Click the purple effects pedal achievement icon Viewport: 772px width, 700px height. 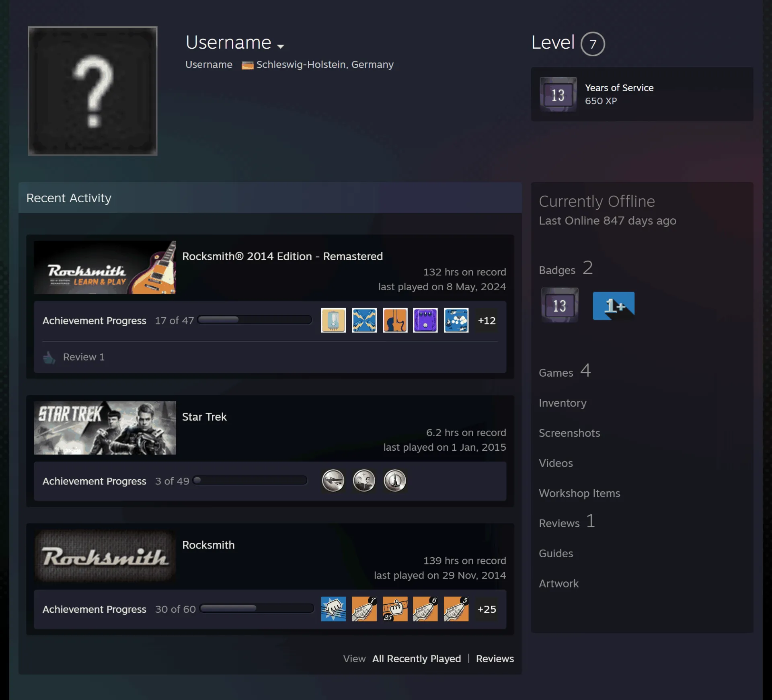point(425,320)
